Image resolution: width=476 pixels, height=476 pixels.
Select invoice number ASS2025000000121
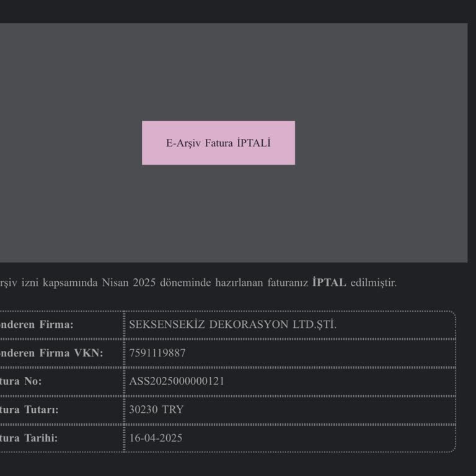pos(177,381)
